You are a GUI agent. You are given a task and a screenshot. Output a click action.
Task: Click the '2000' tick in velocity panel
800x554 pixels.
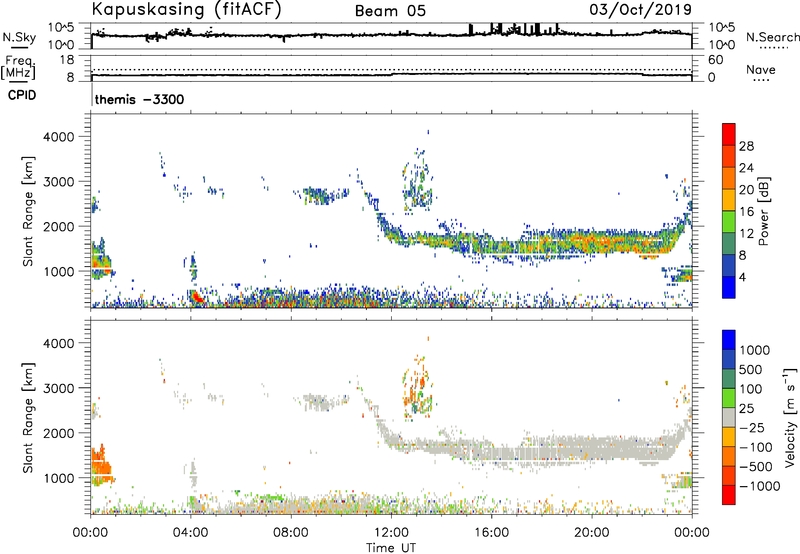click(59, 433)
